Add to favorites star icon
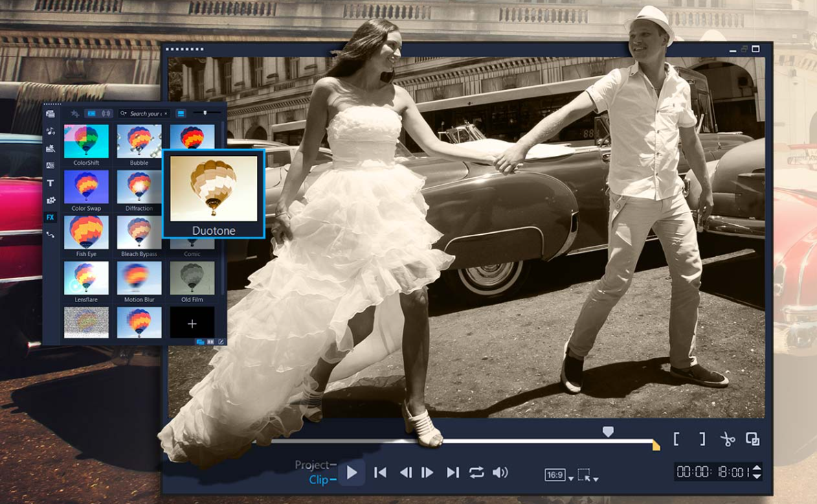This screenshot has width=817, height=504. [x=75, y=113]
